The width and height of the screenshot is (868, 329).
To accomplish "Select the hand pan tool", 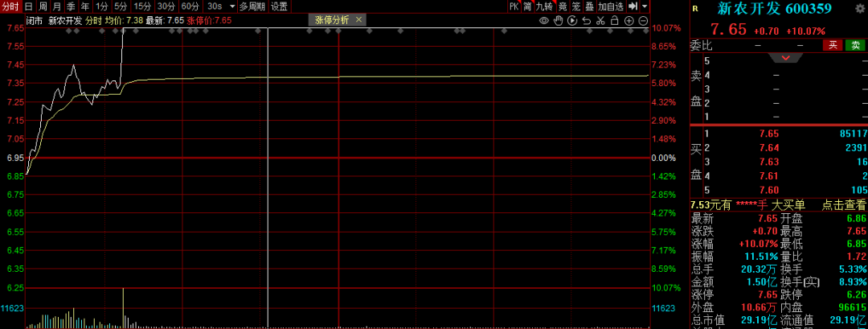I will click(x=558, y=20).
